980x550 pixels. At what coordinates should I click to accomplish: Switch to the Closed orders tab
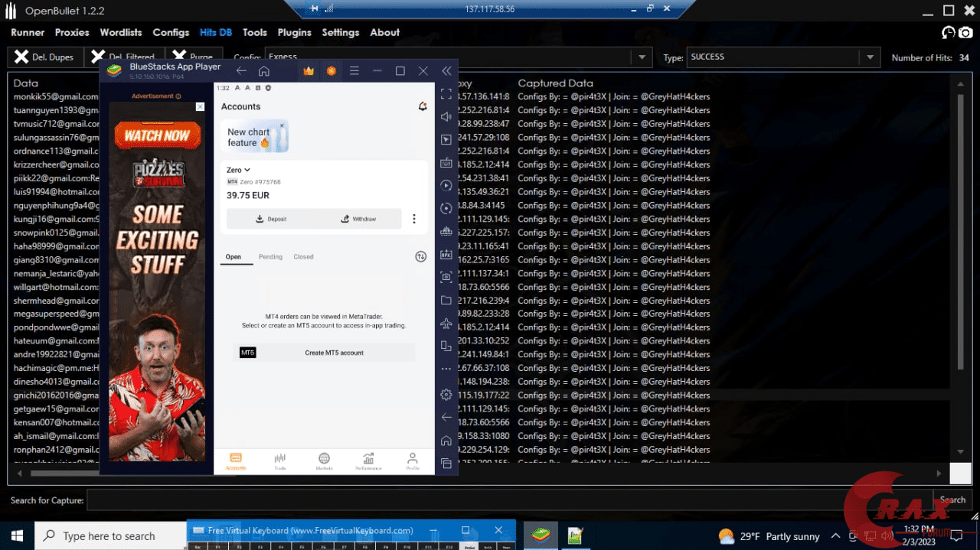coord(303,257)
